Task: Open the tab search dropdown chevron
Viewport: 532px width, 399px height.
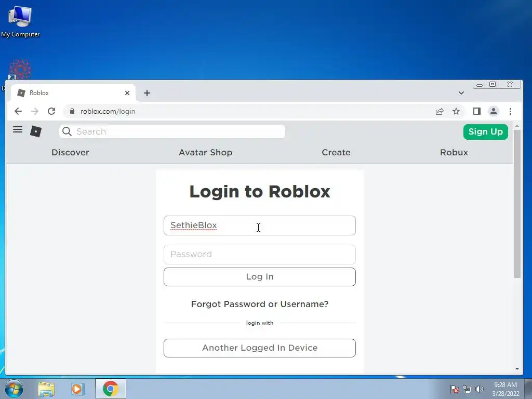Action: [x=461, y=93]
